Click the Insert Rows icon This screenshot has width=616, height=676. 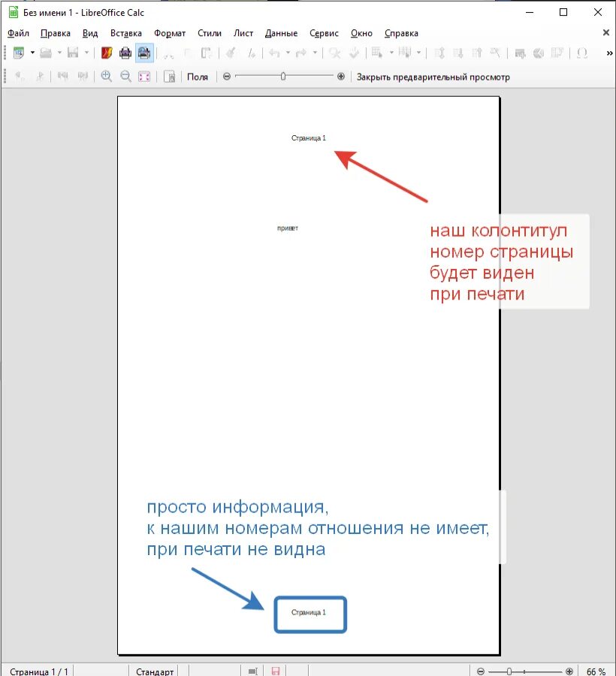377,53
